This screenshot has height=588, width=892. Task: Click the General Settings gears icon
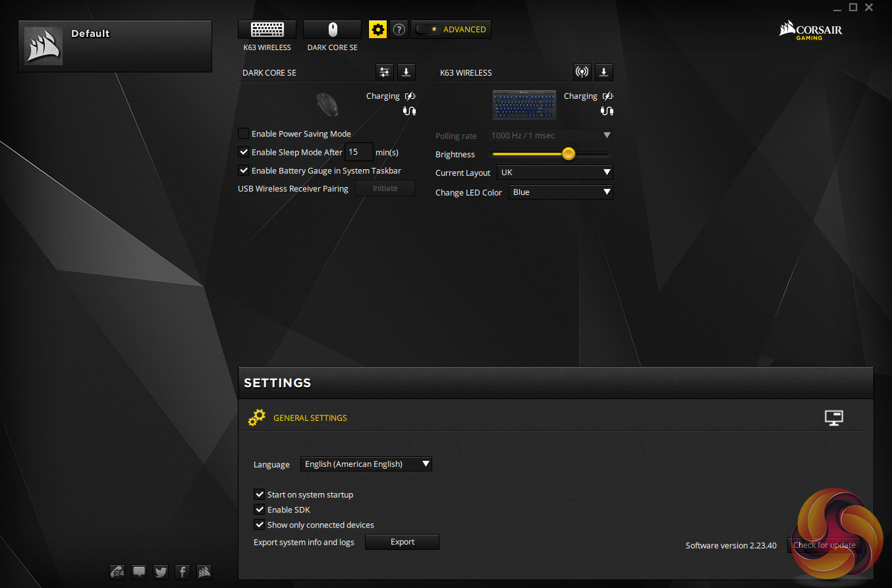pyautogui.click(x=257, y=417)
